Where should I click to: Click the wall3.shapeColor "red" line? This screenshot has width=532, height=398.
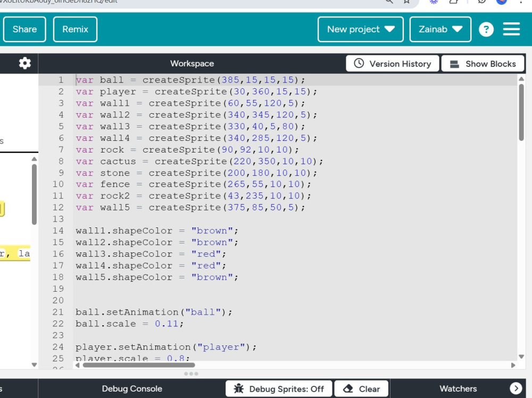(x=151, y=254)
